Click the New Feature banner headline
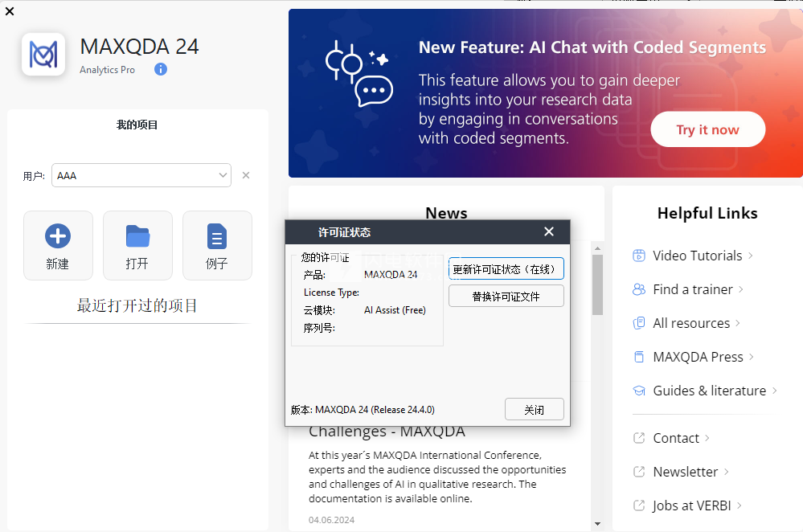This screenshot has height=532, width=803. (x=592, y=47)
